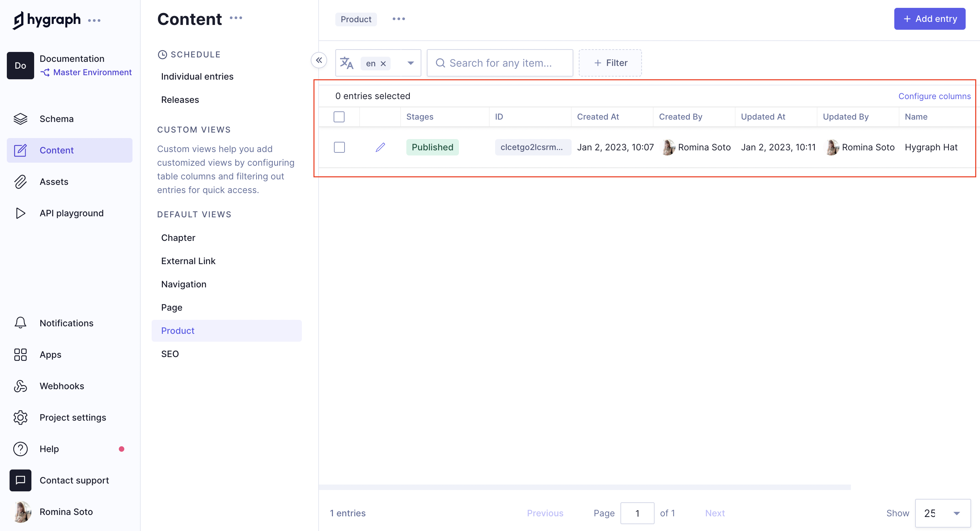980x531 pixels.
Task: Open the Show 25 entries-per-page dropdown
Action: pyautogui.click(x=942, y=513)
